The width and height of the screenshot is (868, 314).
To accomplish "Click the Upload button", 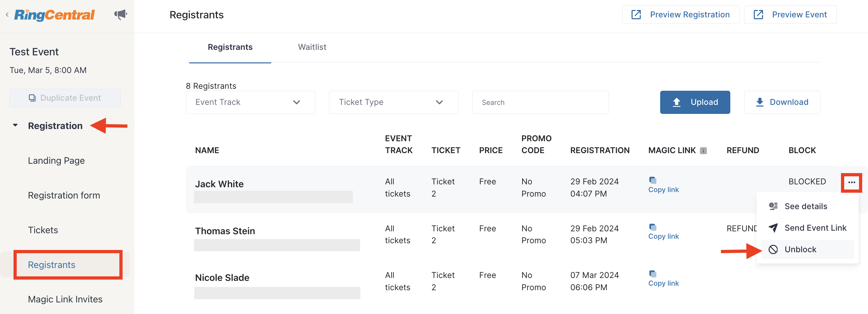I will point(695,102).
